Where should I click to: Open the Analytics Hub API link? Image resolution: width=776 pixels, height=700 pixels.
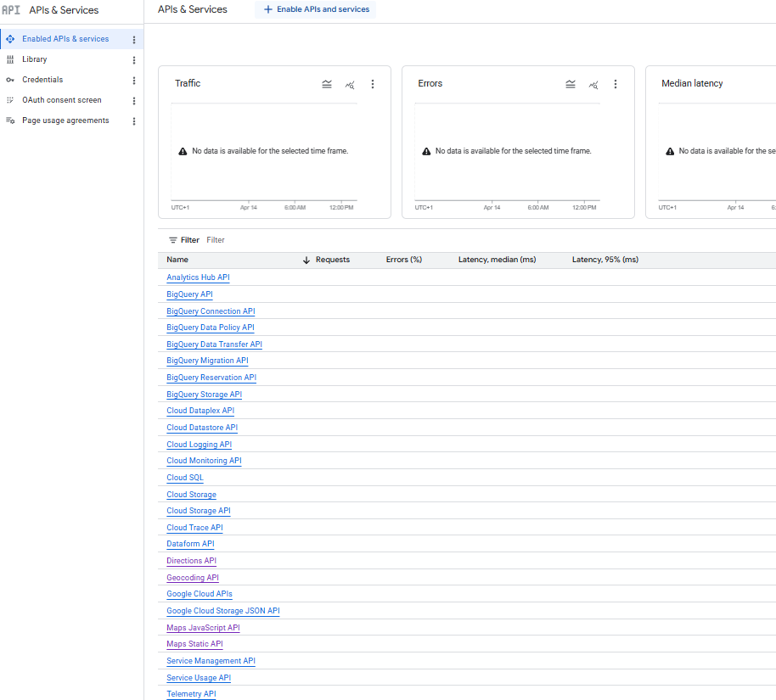[x=198, y=277]
